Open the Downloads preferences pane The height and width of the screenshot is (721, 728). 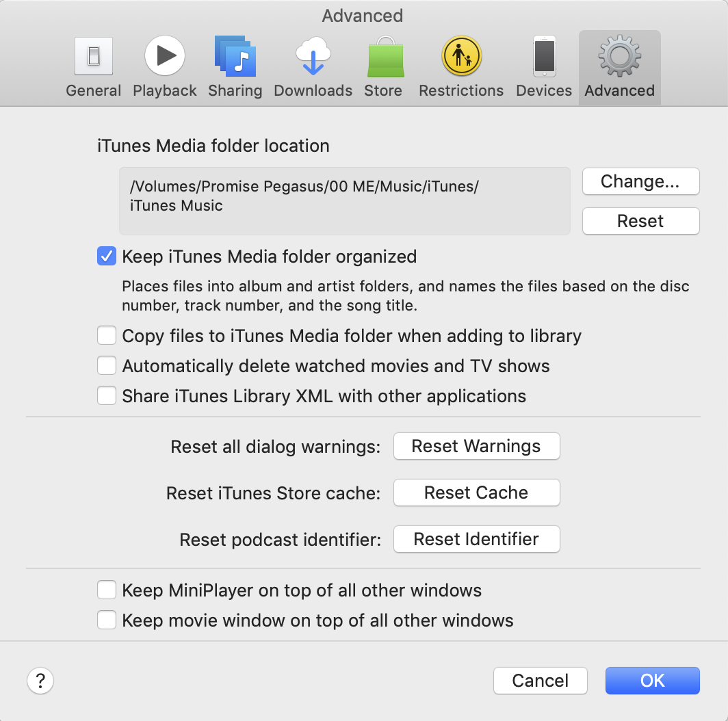[x=313, y=68]
